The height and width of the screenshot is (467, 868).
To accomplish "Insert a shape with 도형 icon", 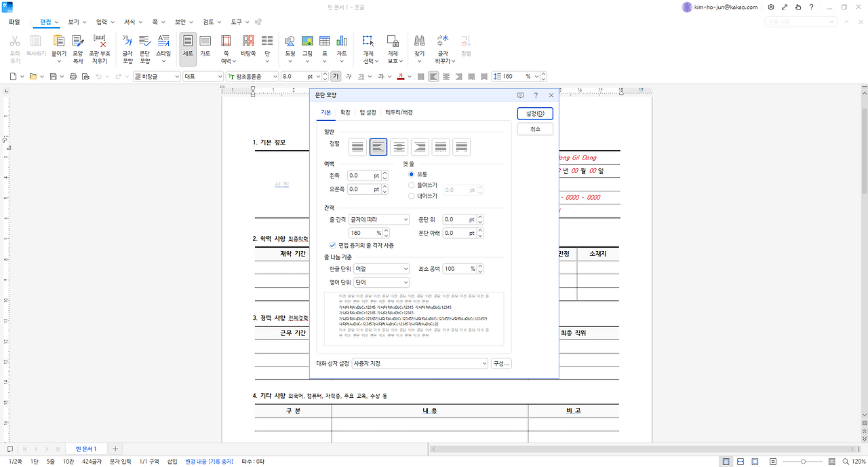I will coord(290,48).
